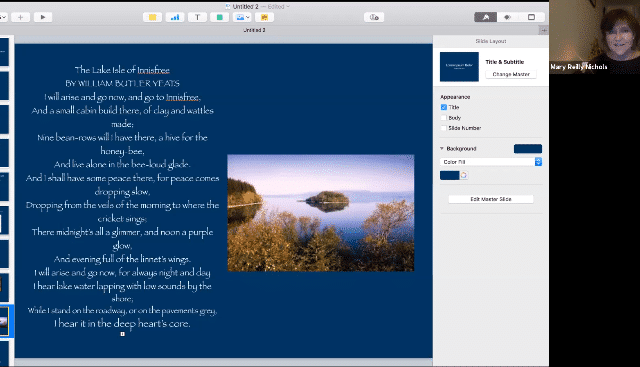Image resolution: width=640 pixels, height=367 pixels.
Task: Collapse the Background section triangle
Action: coord(442,149)
